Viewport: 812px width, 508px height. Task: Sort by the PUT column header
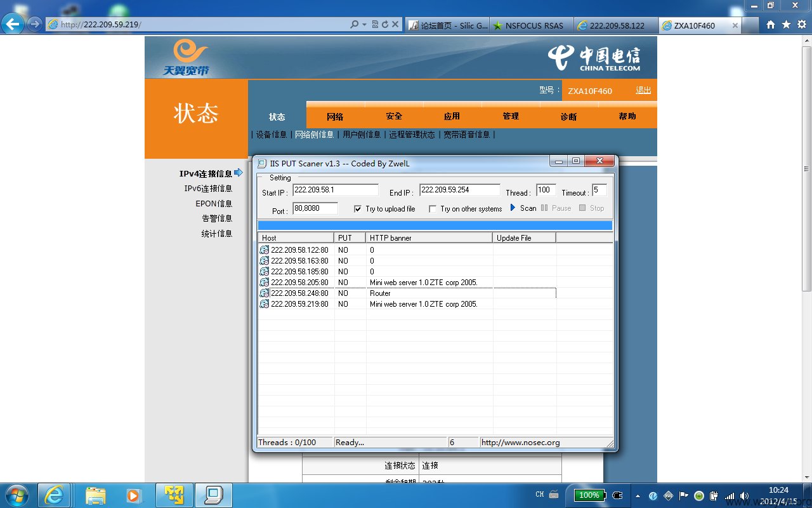click(x=350, y=237)
